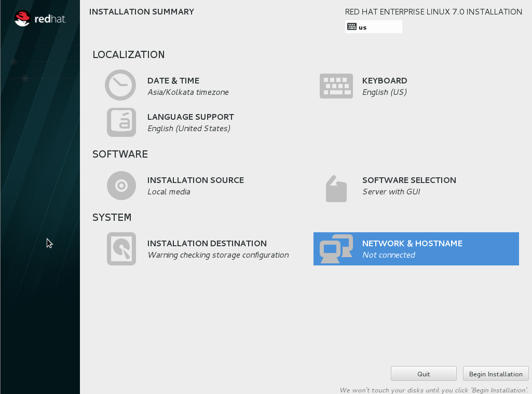
Task: Open SOFTWARE SELECTION label
Action: coord(409,180)
